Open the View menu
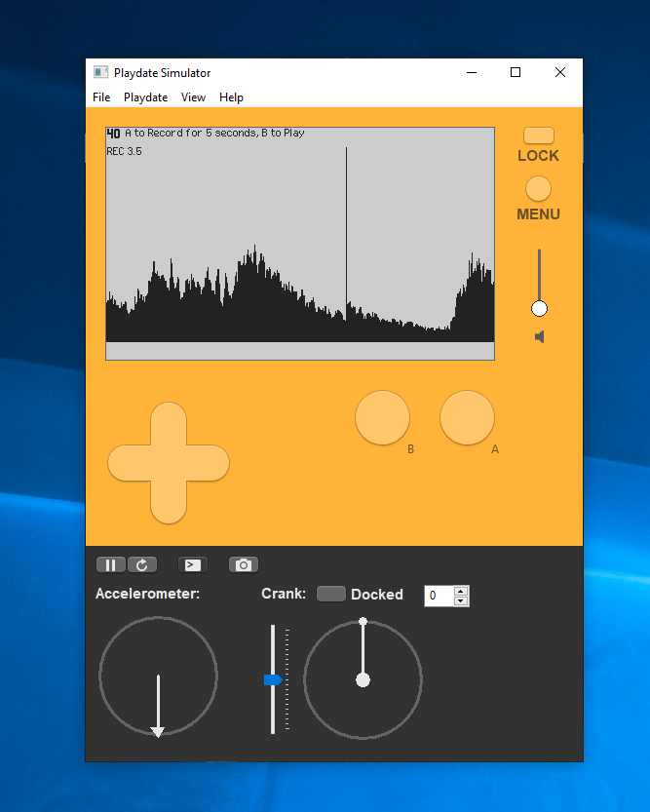Image resolution: width=650 pixels, height=812 pixels. tap(193, 97)
